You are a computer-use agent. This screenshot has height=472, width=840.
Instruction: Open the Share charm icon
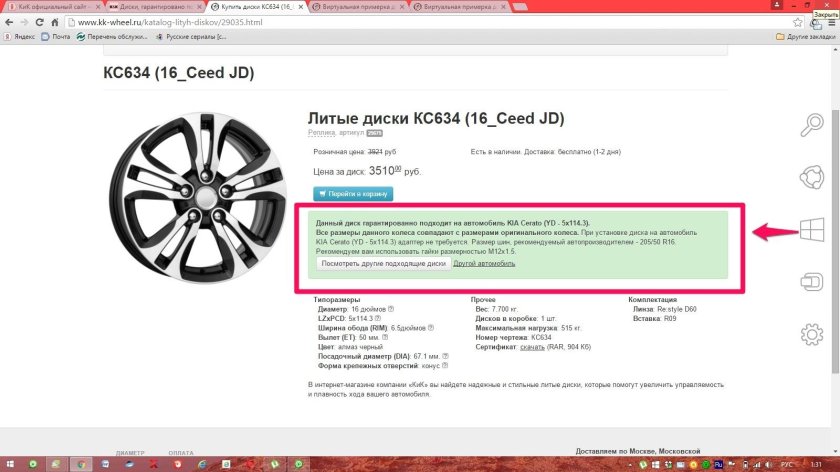(812, 177)
